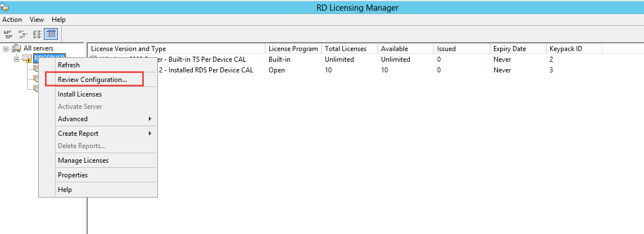Open Properties from the context menu

pos(98,175)
